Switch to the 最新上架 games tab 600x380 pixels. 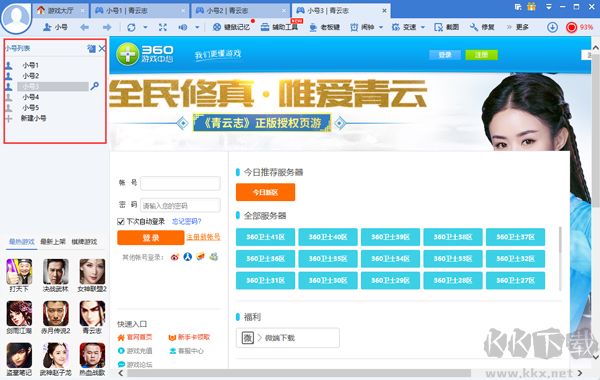[53, 241]
